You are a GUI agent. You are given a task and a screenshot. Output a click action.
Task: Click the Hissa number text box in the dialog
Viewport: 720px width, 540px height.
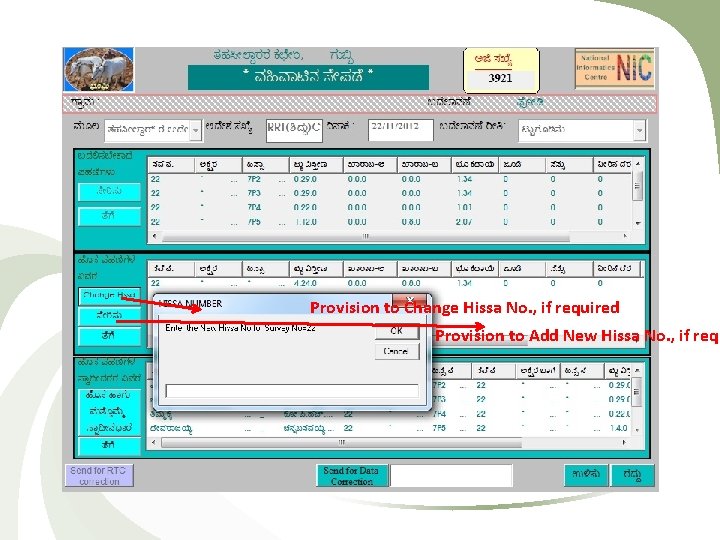pyautogui.click(x=292, y=391)
